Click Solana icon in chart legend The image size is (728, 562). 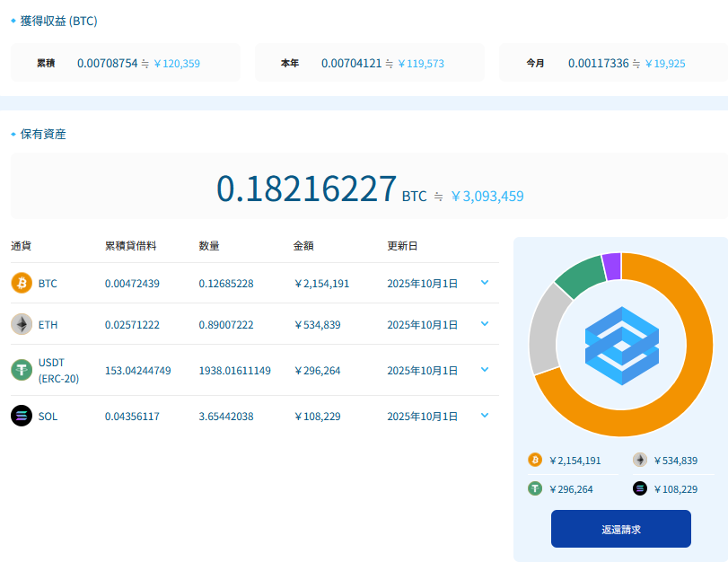pyautogui.click(x=640, y=489)
